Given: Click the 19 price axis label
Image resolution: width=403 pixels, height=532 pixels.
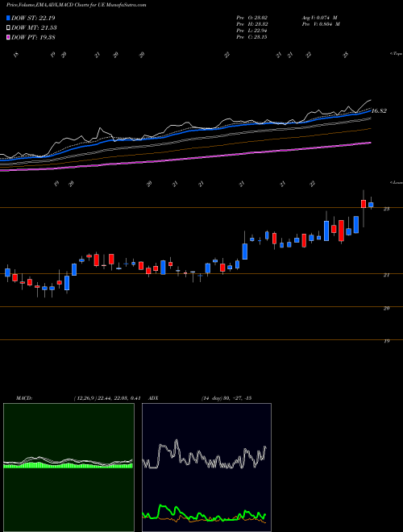Looking at the screenshot, I should (x=386, y=341).
